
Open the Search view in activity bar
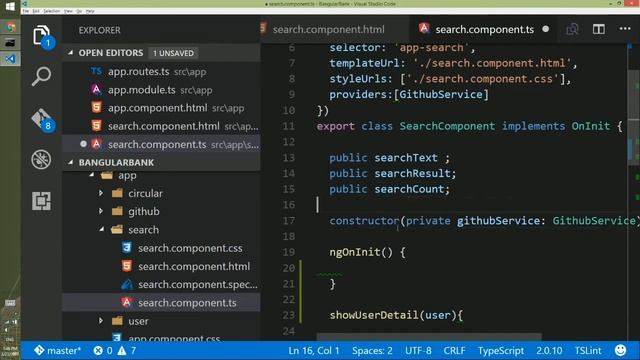click(41, 76)
